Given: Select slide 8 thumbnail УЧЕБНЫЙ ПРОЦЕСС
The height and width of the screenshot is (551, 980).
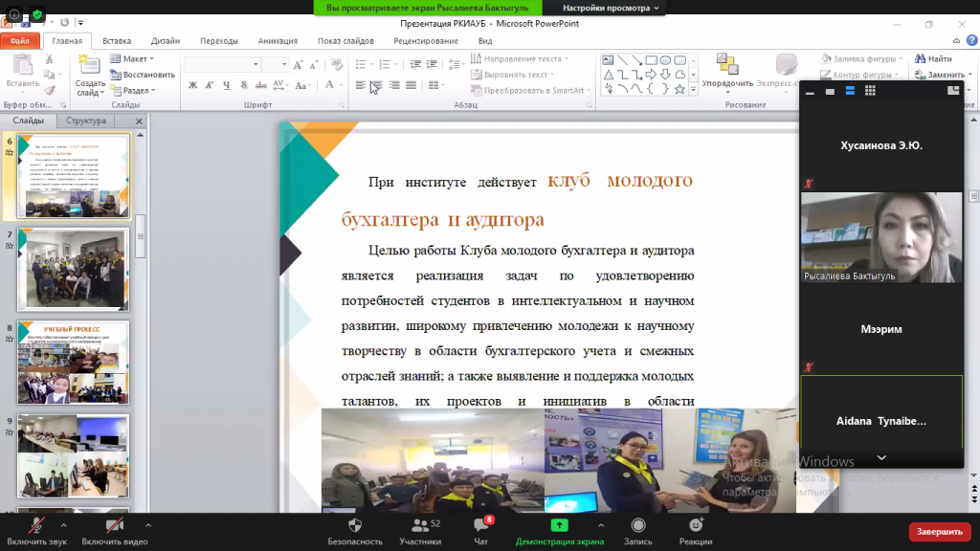Looking at the screenshot, I should point(73,363).
